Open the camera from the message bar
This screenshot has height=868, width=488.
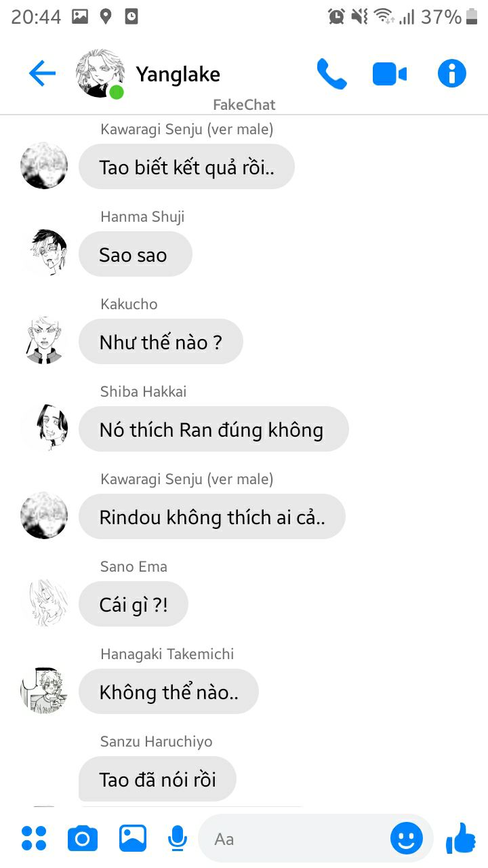(x=83, y=839)
